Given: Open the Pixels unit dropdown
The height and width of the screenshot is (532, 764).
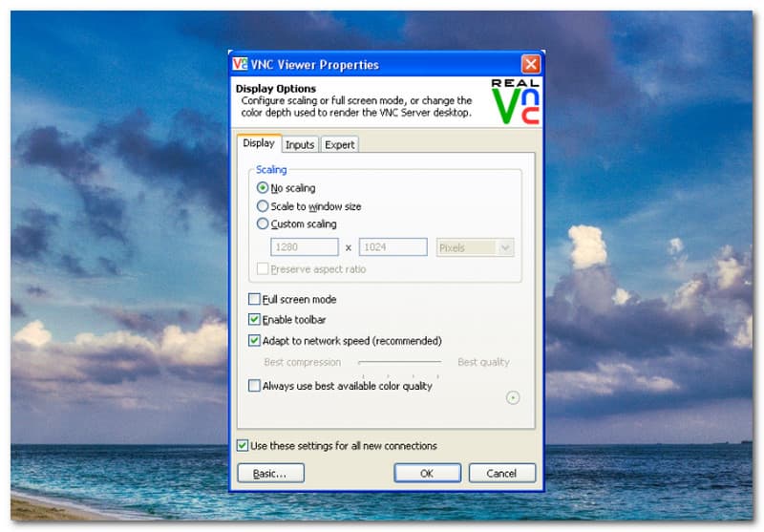Looking at the screenshot, I should (x=475, y=247).
